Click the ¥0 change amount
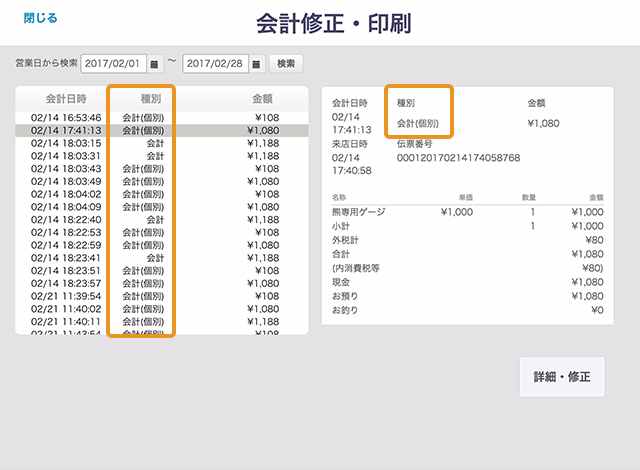The image size is (640, 470). [x=598, y=310]
